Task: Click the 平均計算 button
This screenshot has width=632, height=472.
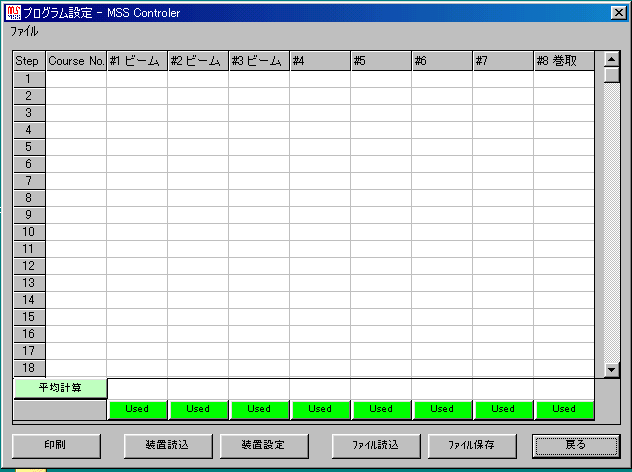Action: (60, 387)
